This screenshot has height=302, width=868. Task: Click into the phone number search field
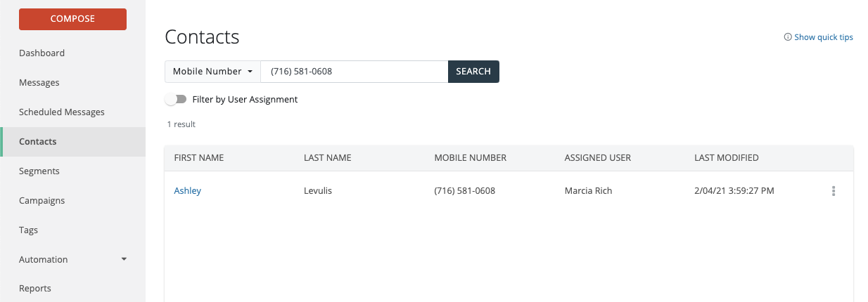click(x=354, y=72)
